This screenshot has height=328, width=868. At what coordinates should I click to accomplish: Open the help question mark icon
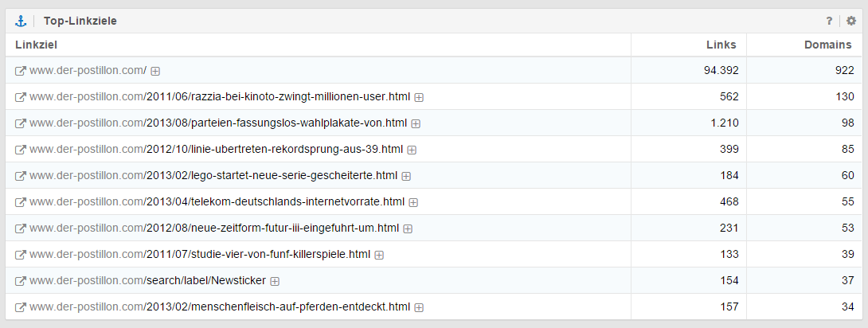click(829, 21)
